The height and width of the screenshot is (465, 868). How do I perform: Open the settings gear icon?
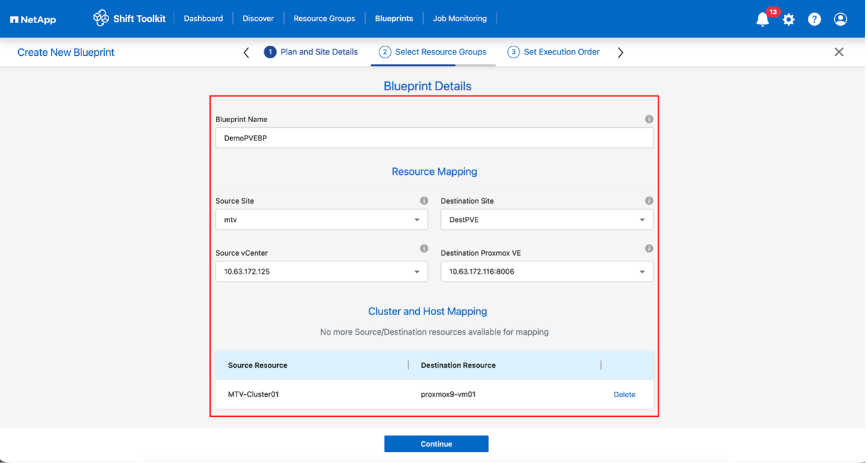pos(788,19)
